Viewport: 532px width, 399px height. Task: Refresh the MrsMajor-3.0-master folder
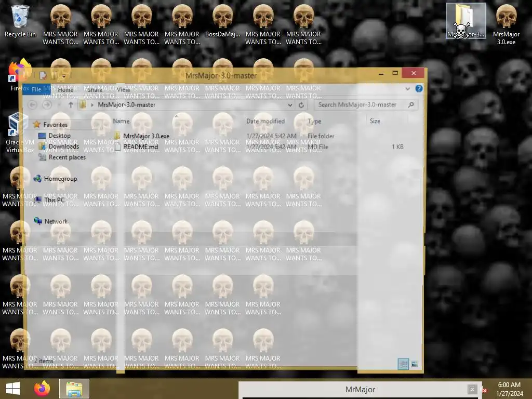(301, 105)
